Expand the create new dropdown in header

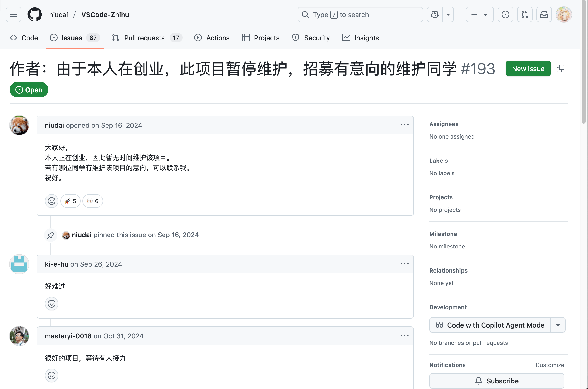(x=486, y=14)
